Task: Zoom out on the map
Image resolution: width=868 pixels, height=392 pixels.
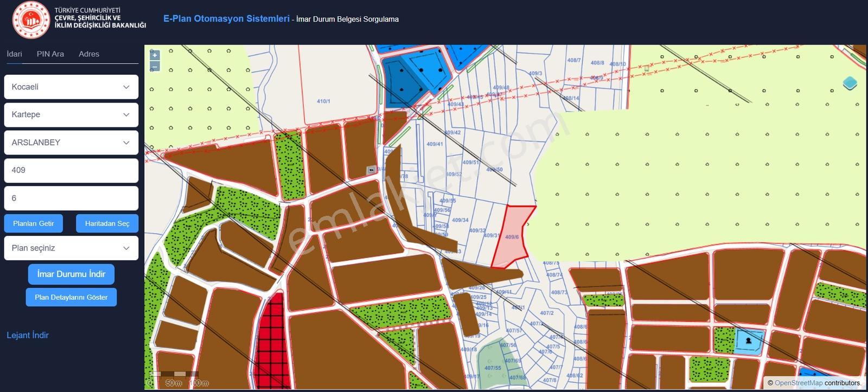Action: 155,67
